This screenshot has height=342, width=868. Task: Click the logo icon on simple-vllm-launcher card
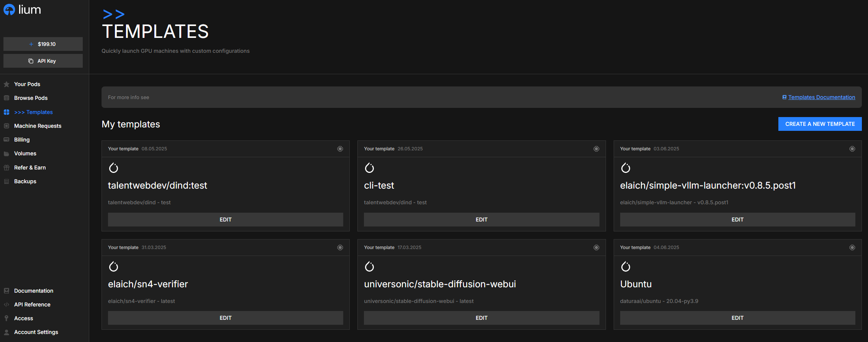coord(626,168)
